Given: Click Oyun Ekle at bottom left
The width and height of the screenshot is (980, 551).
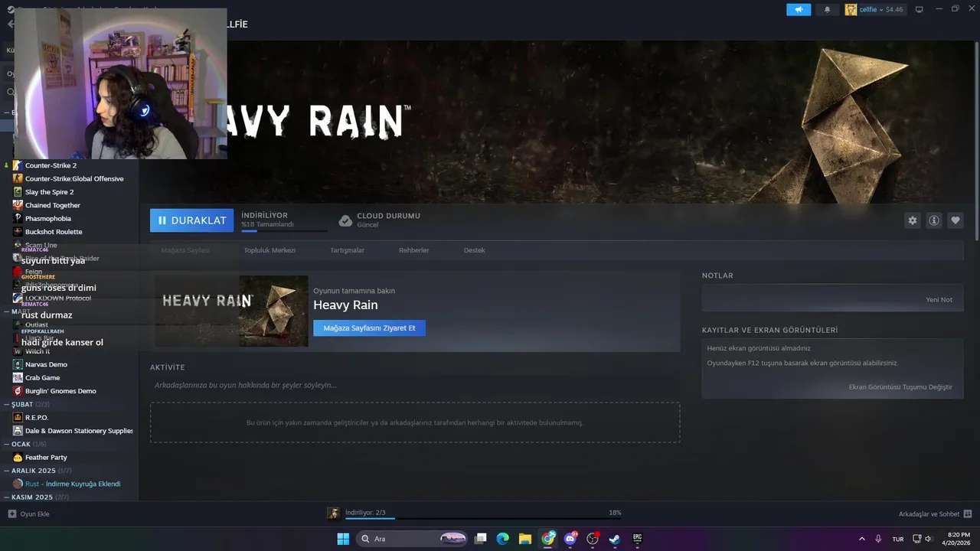Looking at the screenshot, I should coord(28,514).
